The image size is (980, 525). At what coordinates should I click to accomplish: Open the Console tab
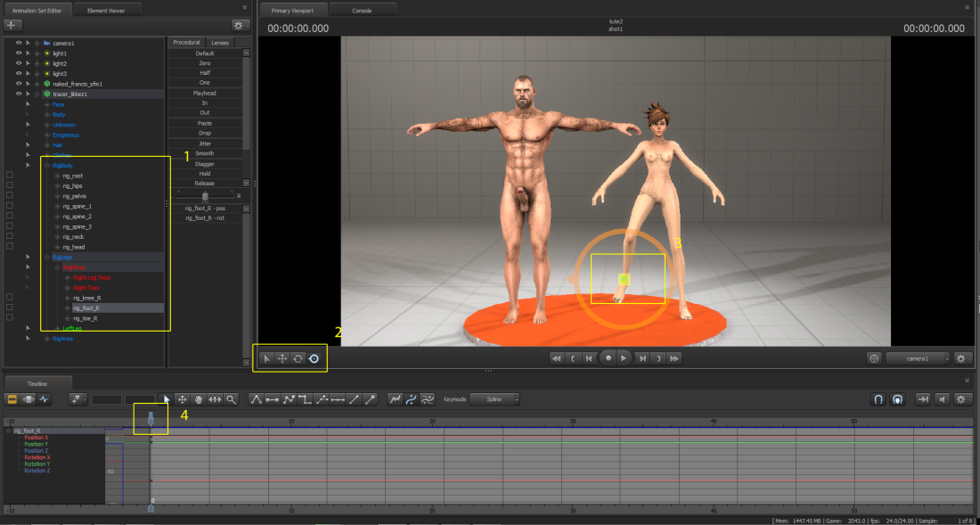(x=361, y=10)
